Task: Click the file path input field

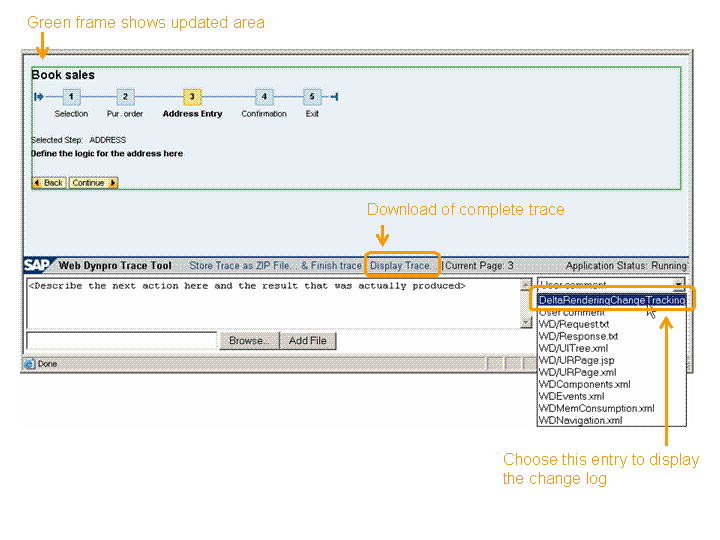Action: 121,341
